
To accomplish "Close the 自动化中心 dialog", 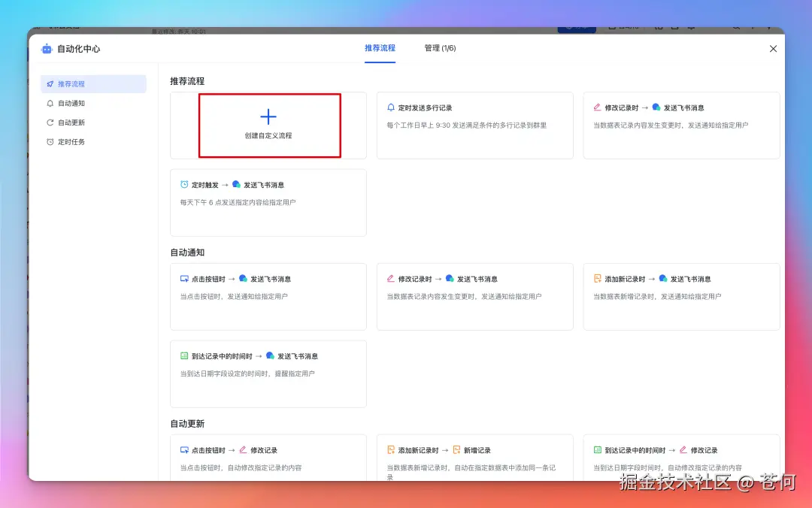I will pos(773,48).
